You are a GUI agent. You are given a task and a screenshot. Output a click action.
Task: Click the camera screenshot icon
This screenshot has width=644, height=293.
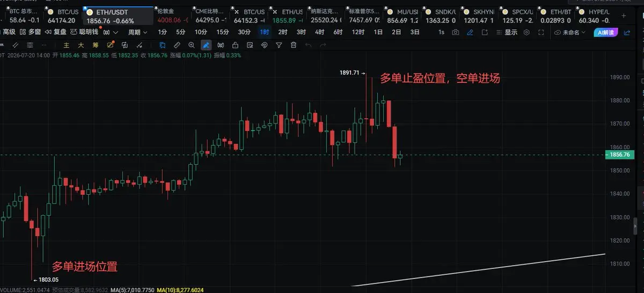456,32
